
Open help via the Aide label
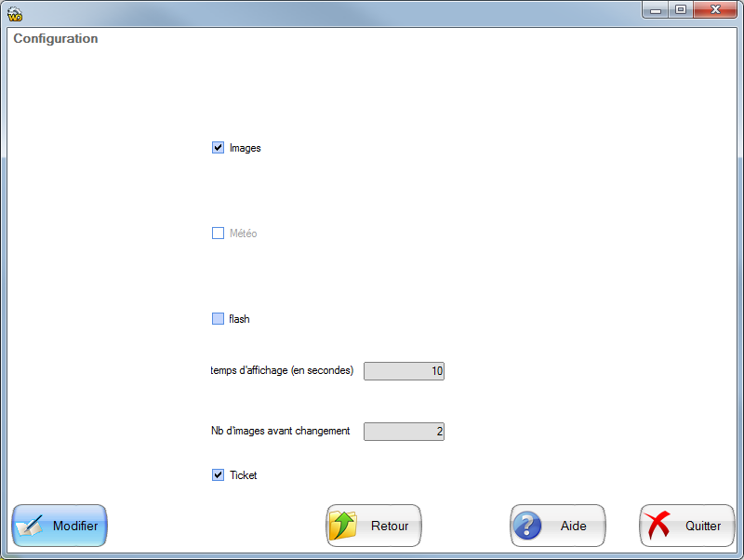coord(574,526)
